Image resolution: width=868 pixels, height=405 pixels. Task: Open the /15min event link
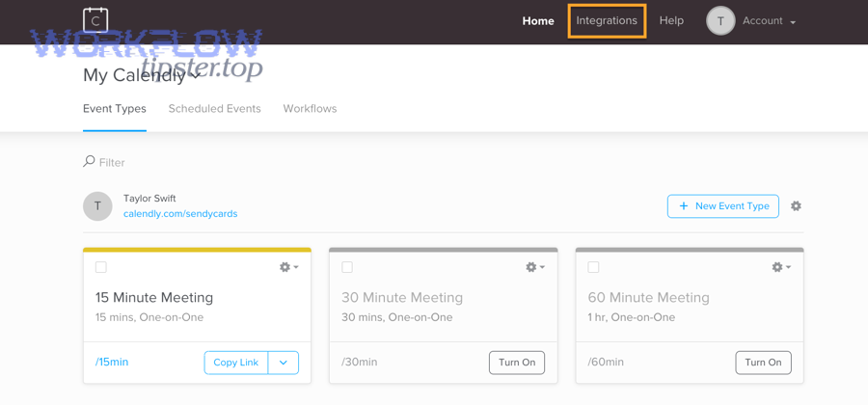pos(112,363)
